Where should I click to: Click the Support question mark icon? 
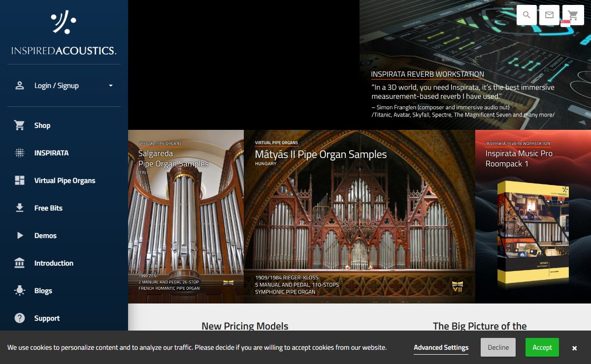click(20, 318)
